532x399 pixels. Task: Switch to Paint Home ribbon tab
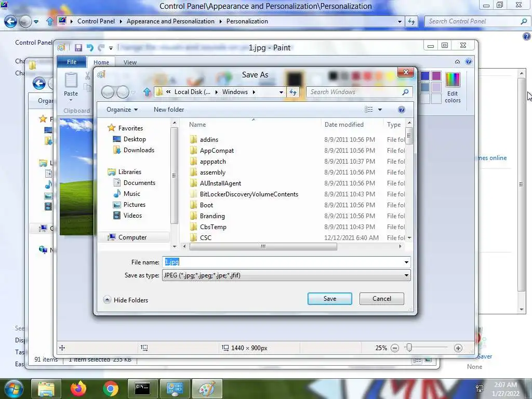tap(101, 62)
